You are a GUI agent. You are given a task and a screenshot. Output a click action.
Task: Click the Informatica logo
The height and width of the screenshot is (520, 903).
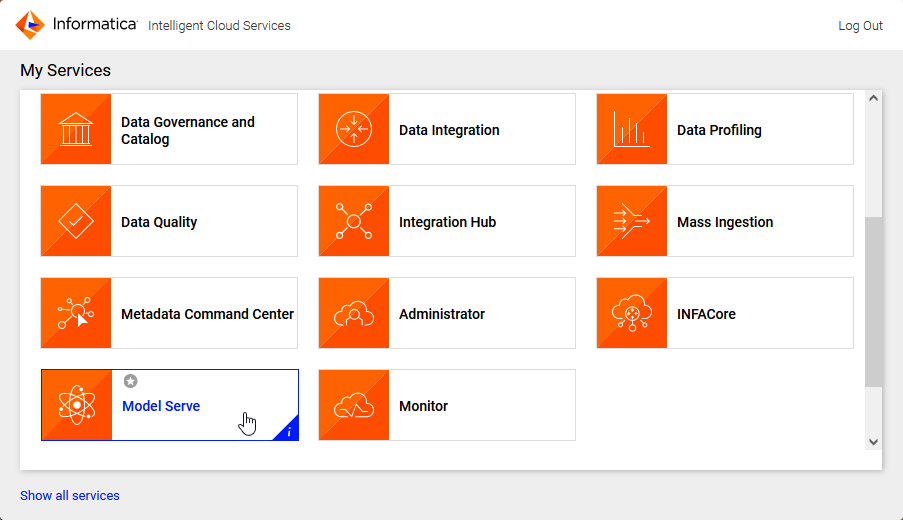click(x=76, y=25)
